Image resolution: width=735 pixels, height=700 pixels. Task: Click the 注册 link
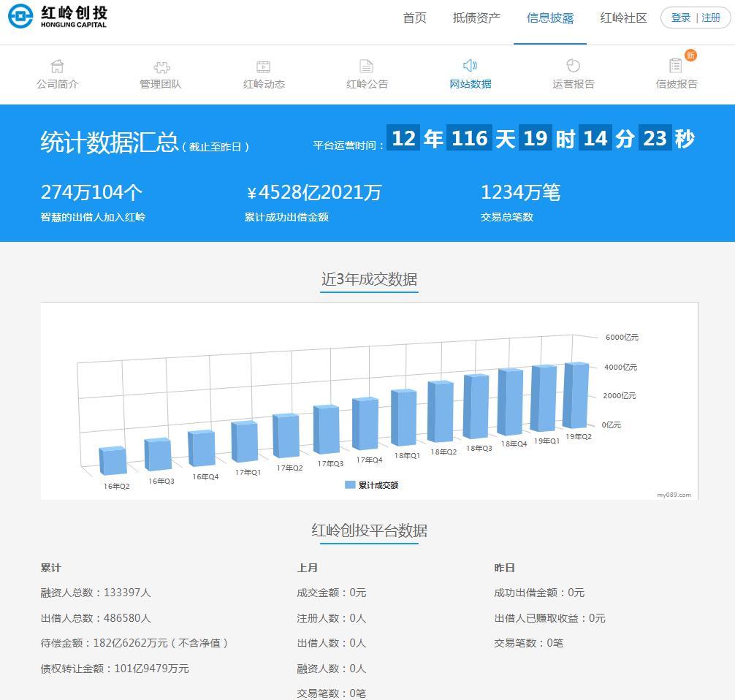tap(711, 18)
